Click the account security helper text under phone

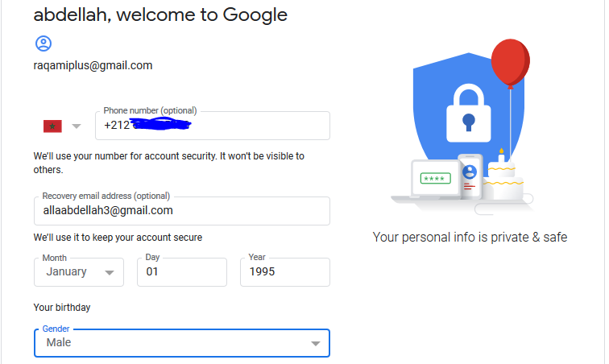[x=168, y=163]
